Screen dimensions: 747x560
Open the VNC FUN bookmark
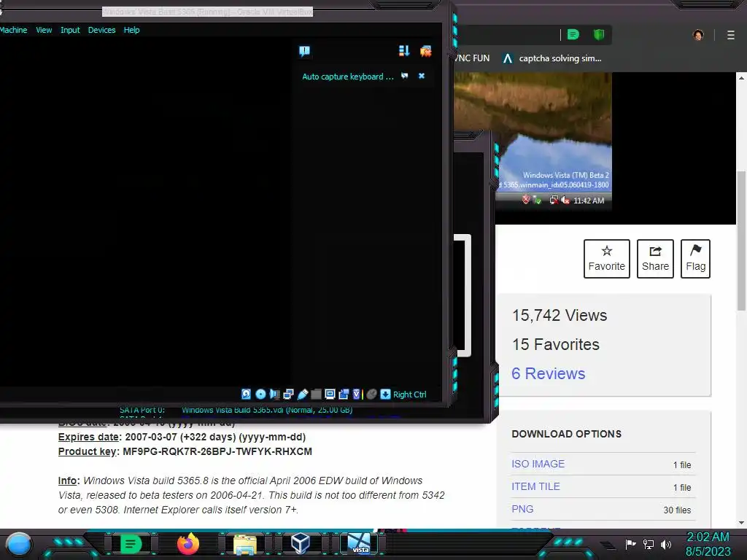click(472, 58)
